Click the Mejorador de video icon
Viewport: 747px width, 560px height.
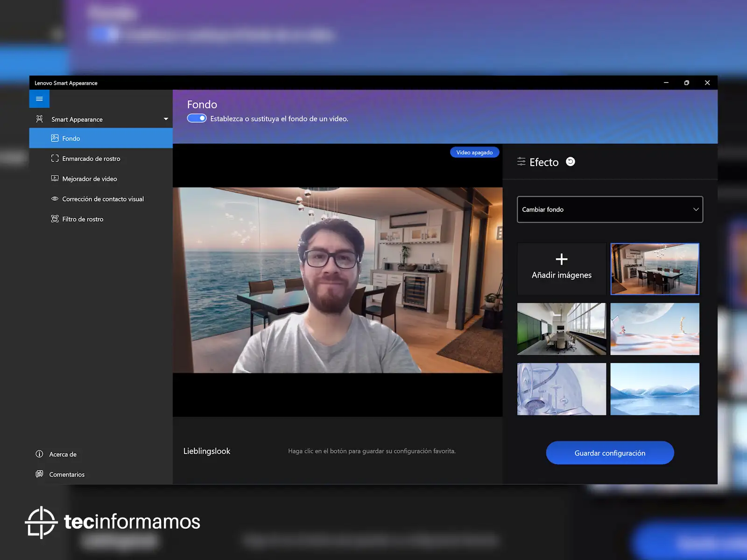click(x=55, y=179)
